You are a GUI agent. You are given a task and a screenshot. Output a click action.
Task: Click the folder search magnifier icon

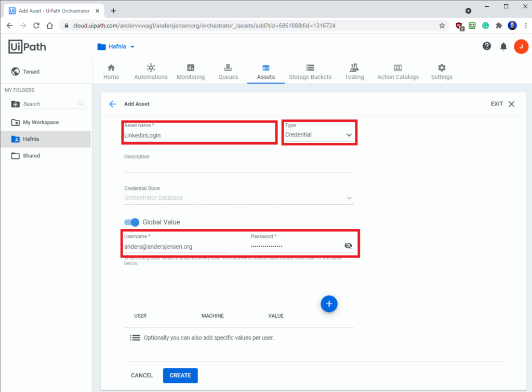click(81, 103)
